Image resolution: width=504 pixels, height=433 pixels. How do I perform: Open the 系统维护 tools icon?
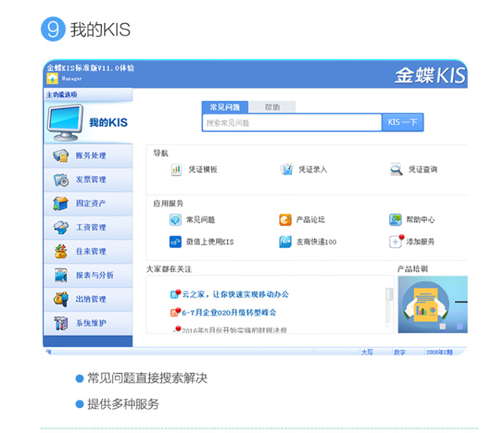61,323
